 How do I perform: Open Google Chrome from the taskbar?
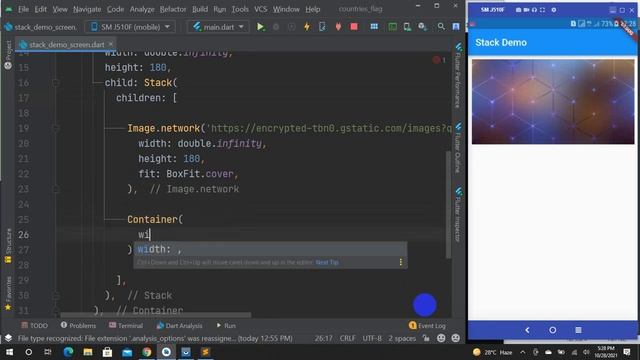pyautogui.click(x=147, y=352)
